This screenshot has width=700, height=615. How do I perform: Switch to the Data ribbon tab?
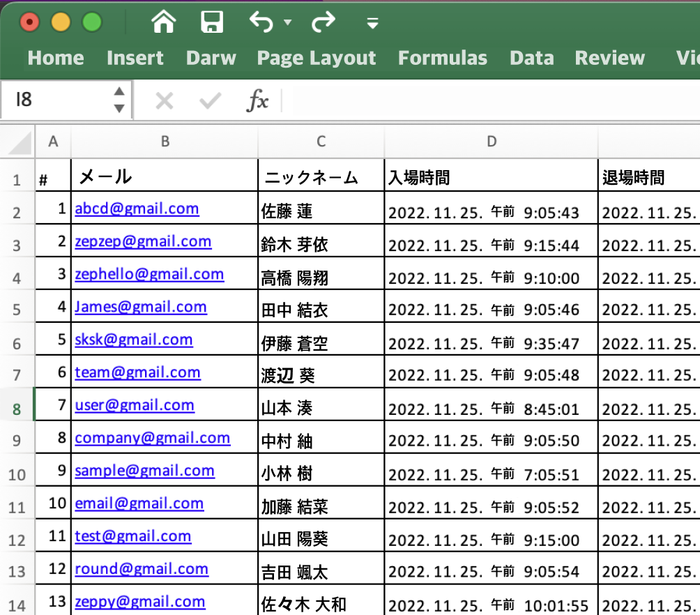(532, 58)
